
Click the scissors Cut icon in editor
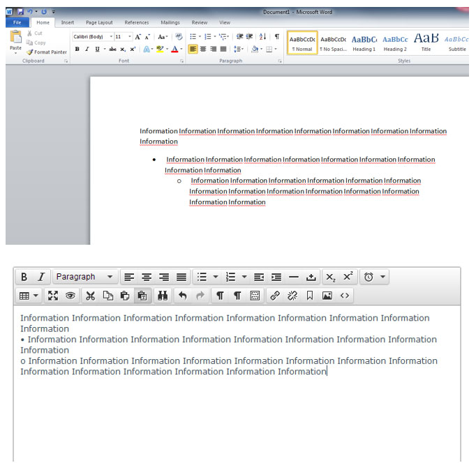pos(90,296)
